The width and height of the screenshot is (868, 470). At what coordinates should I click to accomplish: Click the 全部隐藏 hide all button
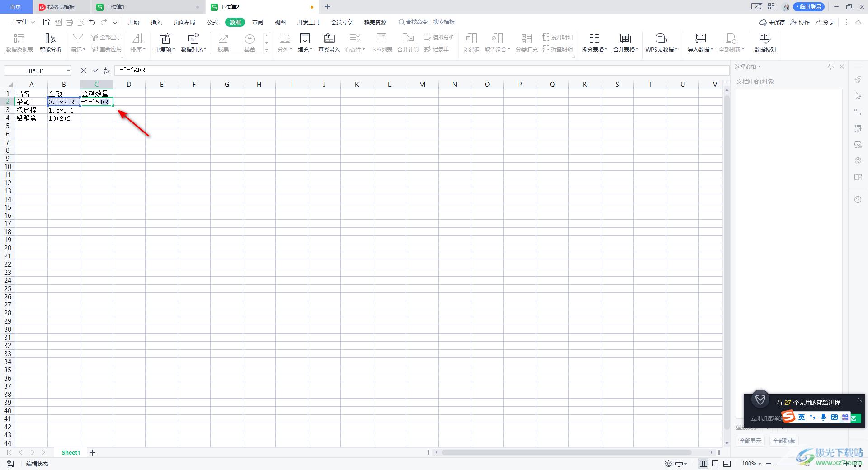coord(784,441)
